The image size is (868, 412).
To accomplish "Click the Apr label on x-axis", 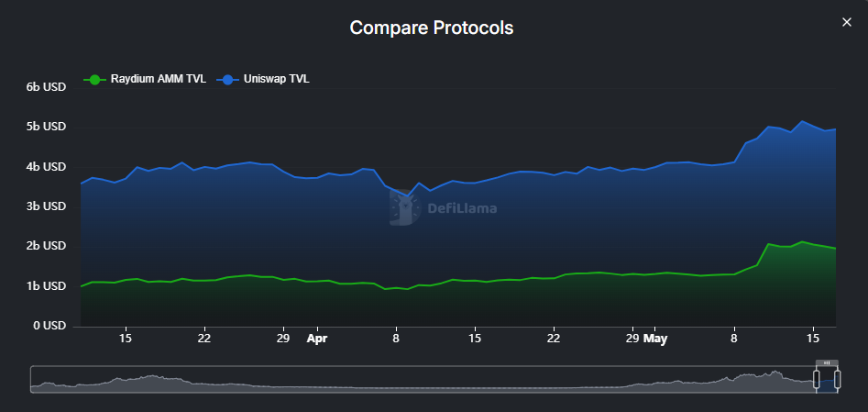I will tap(316, 339).
